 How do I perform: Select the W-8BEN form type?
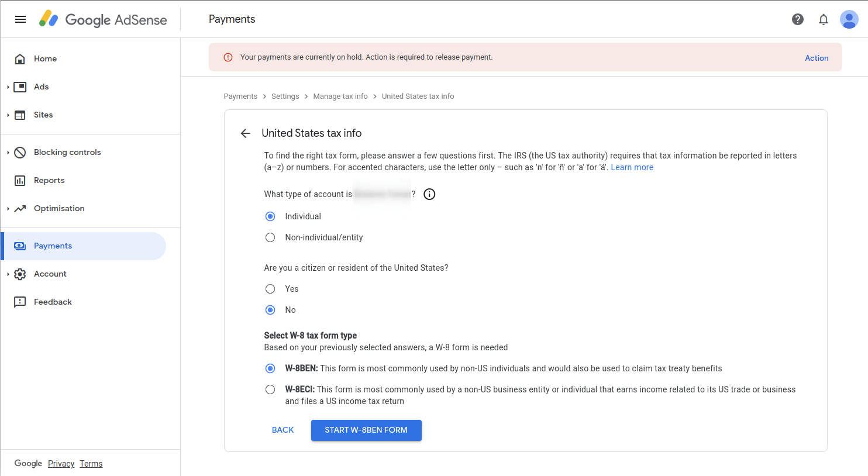coord(270,368)
